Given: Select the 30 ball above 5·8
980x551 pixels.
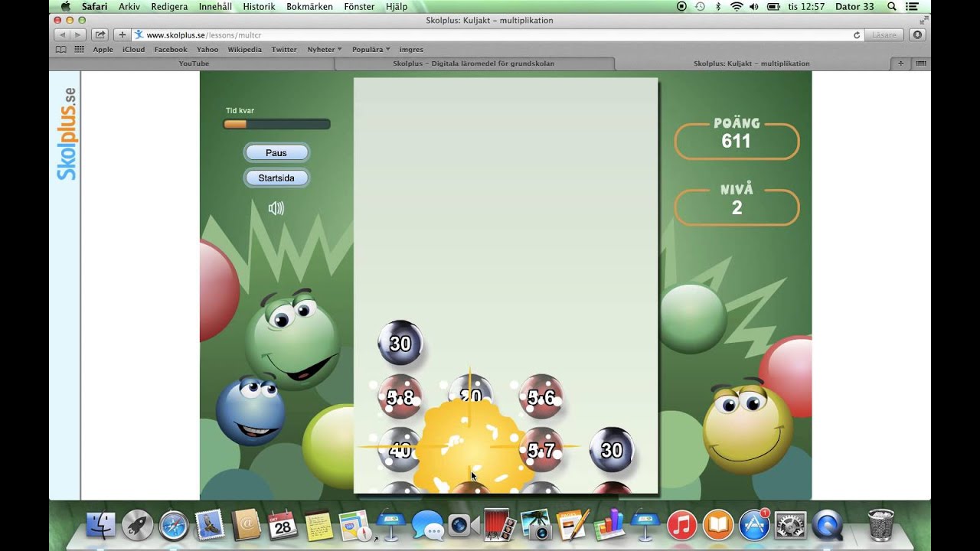Looking at the screenshot, I should [400, 344].
